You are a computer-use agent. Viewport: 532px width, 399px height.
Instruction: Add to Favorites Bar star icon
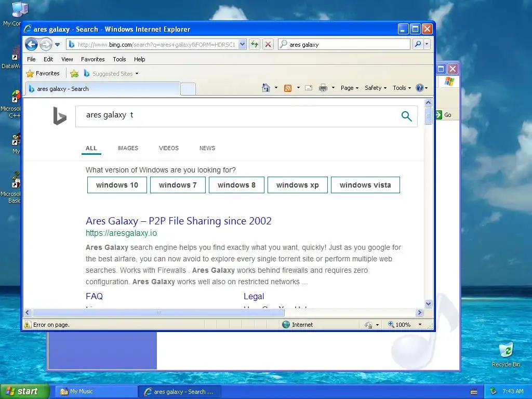click(x=74, y=73)
